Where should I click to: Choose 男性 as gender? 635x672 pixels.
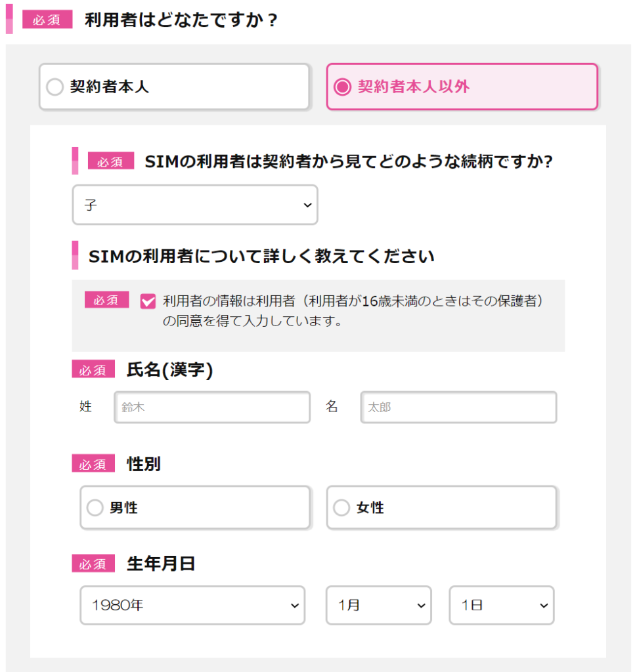coord(194,507)
